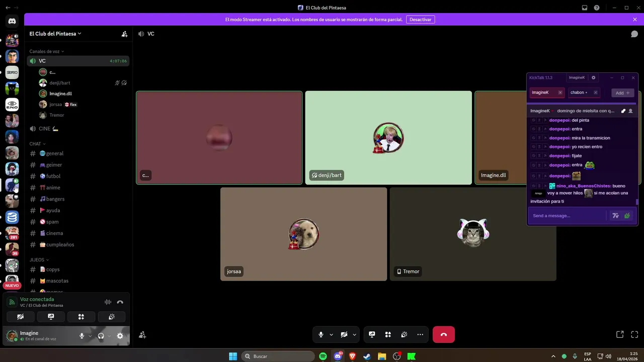Open the E.N.O server icon
Screen dimensions: 644x362
(x=12, y=105)
